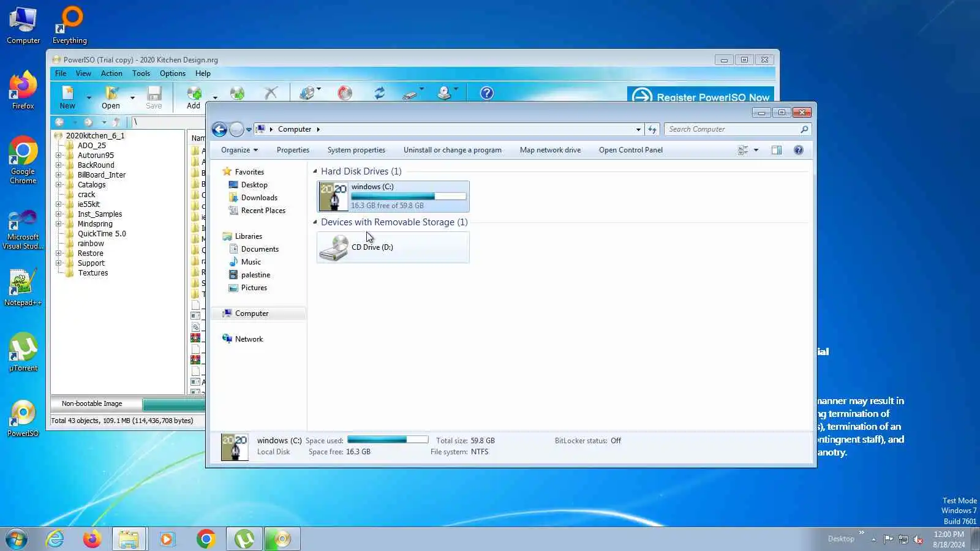
Task: Open the Microsoft Visual Studio desktop shortcut
Action: (x=23, y=230)
